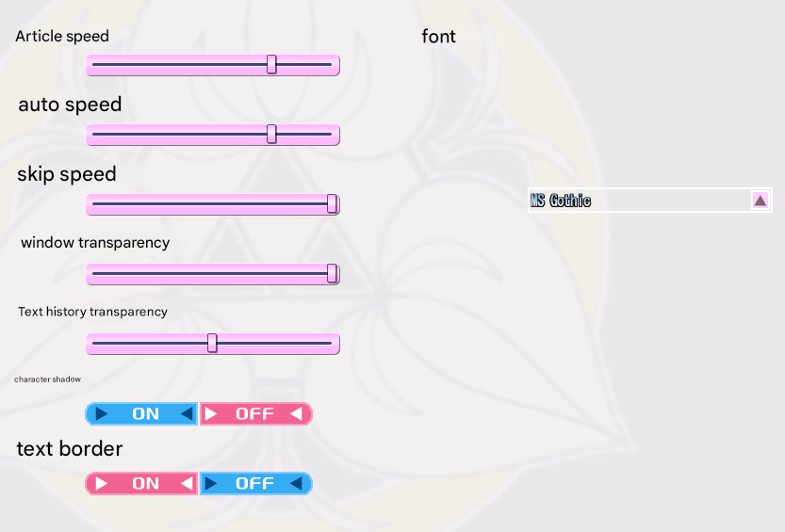Click the auto speed slider handle
Screen dimensions: 785x532
click(271, 134)
